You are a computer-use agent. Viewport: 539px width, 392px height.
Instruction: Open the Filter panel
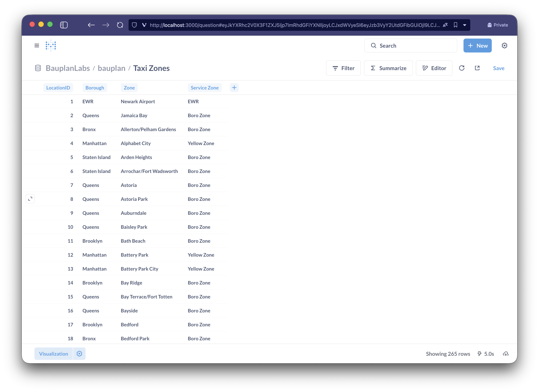343,68
